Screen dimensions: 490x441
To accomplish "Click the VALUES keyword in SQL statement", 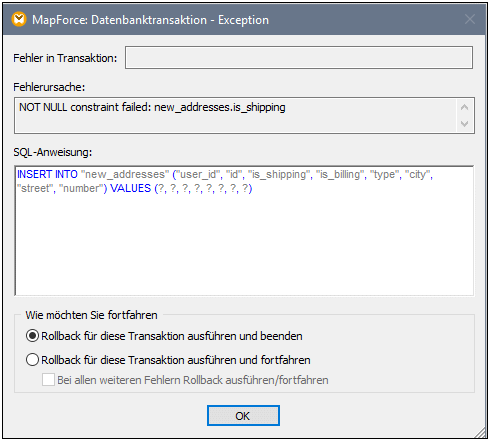I will pos(130,188).
